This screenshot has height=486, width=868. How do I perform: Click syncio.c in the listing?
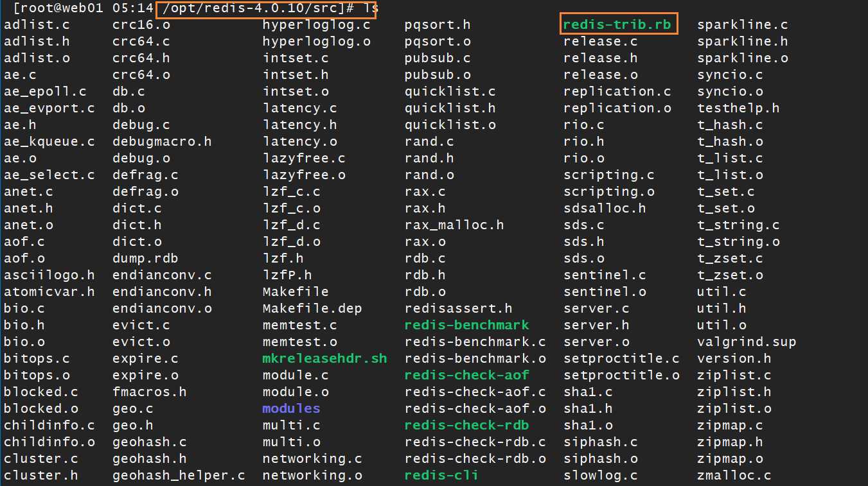point(730,74)
